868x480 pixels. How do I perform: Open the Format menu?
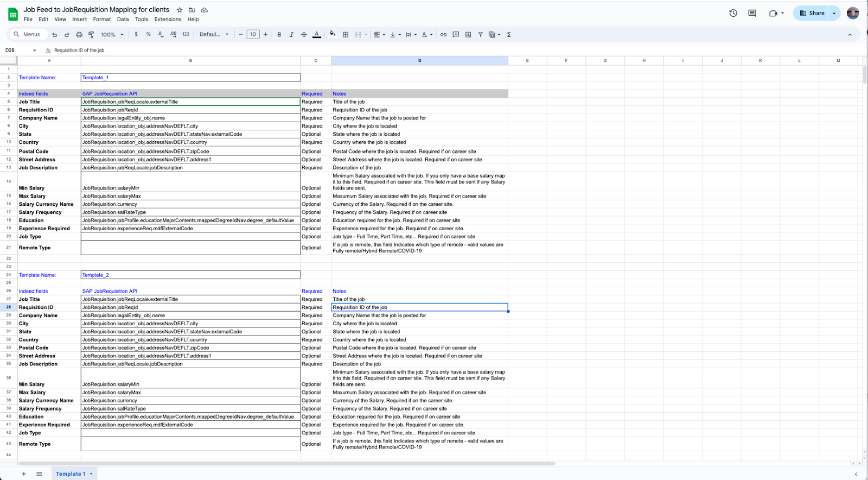click(102, 19)
